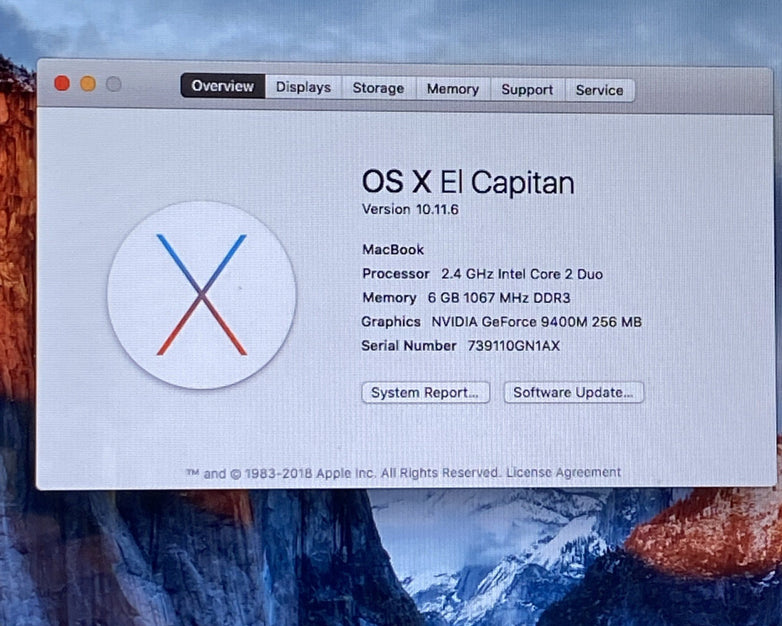
Task: Open the License Agreement link
Action: (x=564, y=472)
